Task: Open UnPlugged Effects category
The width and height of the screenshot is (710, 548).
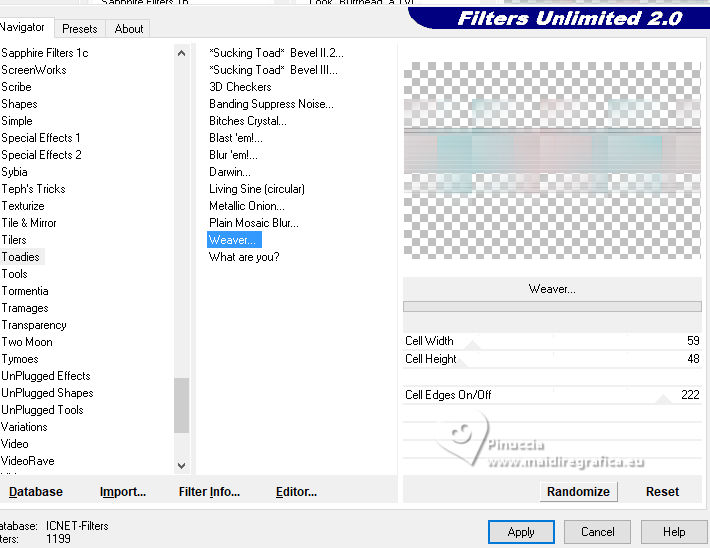Action: pyautogui.click(x=46, y=376)
